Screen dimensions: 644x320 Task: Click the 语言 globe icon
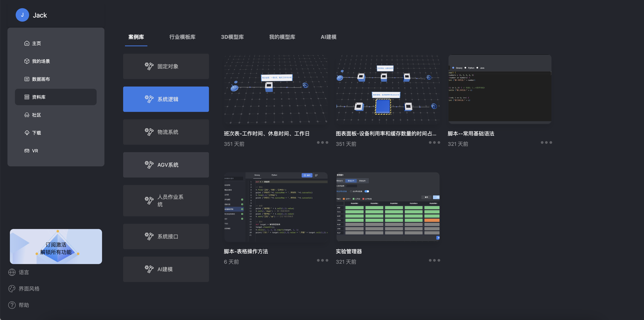tap(12, 272)
